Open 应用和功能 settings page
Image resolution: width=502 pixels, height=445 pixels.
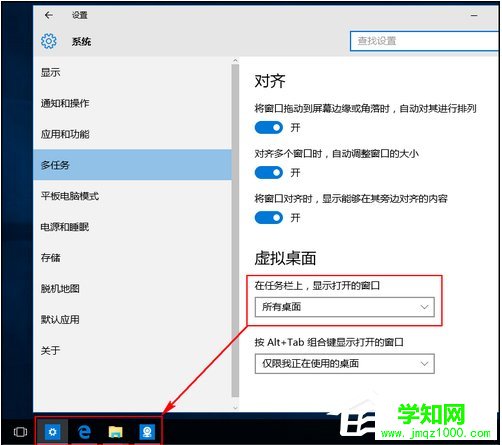click(132, 134)
